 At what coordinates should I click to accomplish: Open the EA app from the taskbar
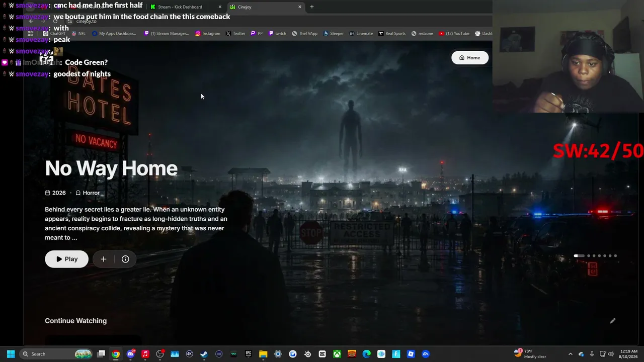coord(426,354)
